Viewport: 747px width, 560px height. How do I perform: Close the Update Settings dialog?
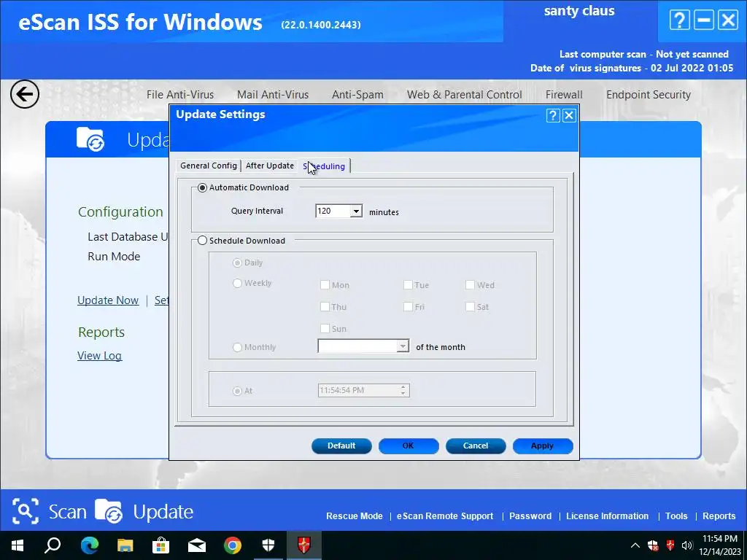[569, 115]
